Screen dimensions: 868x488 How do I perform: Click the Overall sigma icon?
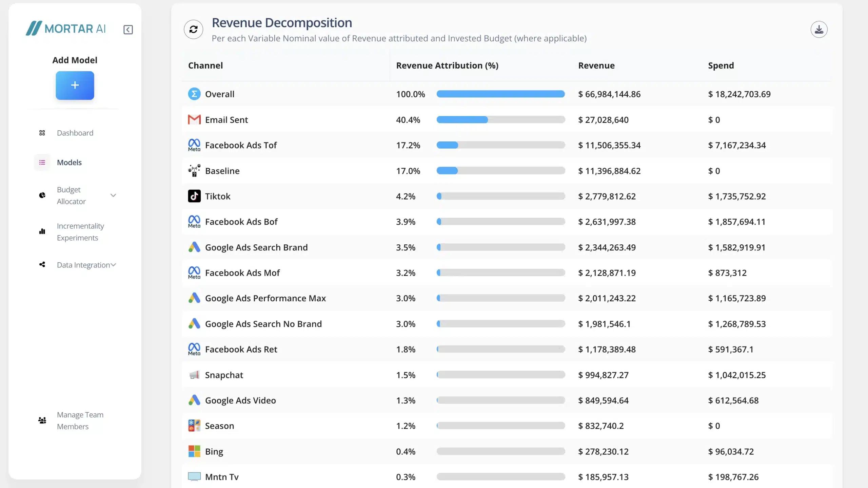tap(194, 94)
